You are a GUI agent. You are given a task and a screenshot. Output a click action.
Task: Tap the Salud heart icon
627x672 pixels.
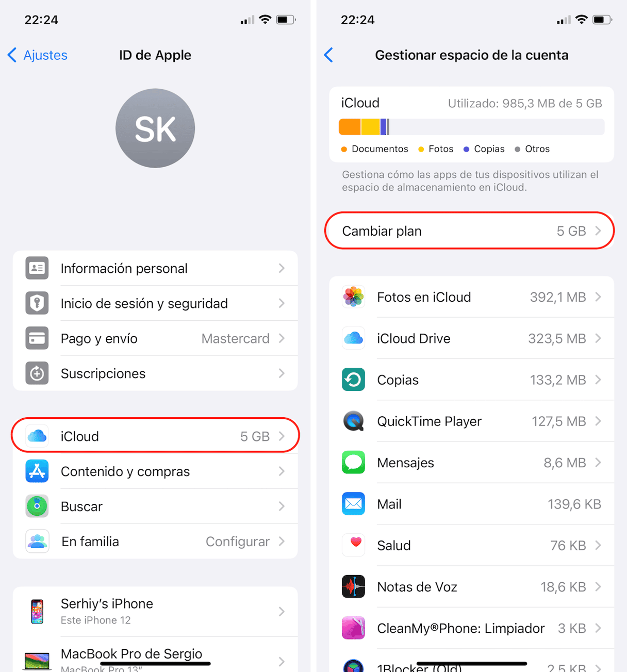coord(353,545)
